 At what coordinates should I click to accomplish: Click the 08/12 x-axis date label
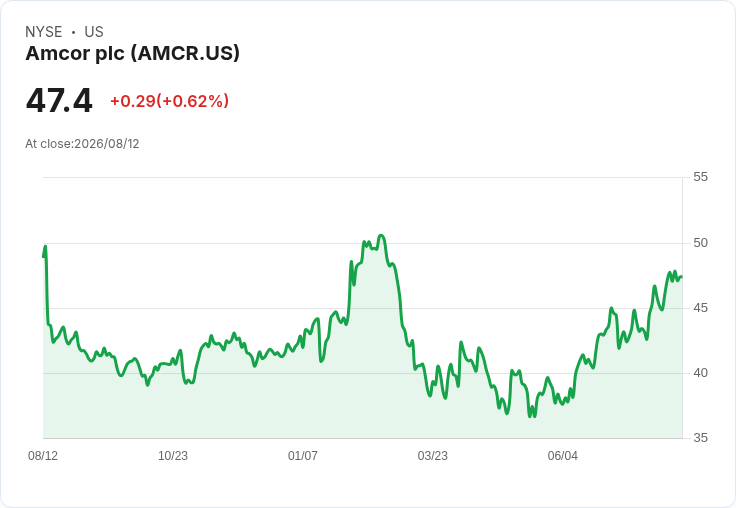point(43,455)
